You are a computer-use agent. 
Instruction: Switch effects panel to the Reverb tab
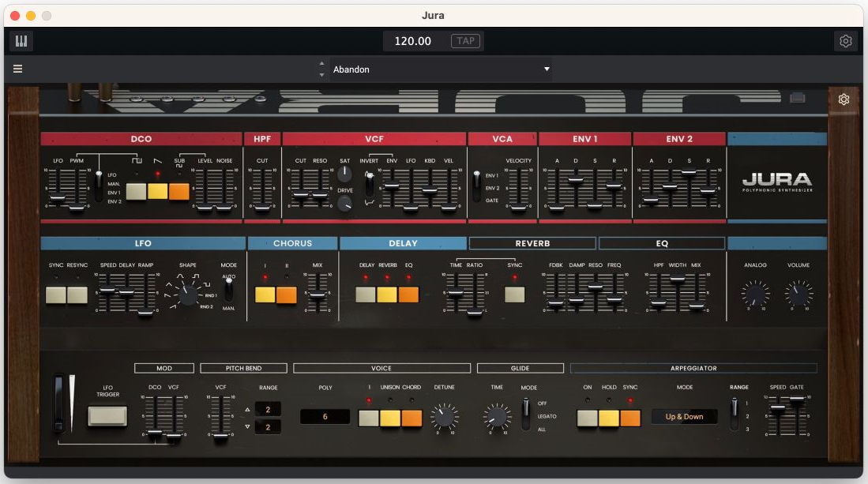point(532,243)
